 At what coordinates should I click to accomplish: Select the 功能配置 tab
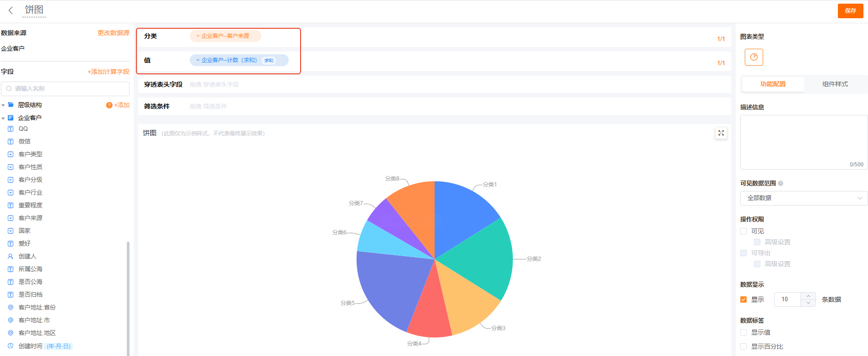[773, 84]
